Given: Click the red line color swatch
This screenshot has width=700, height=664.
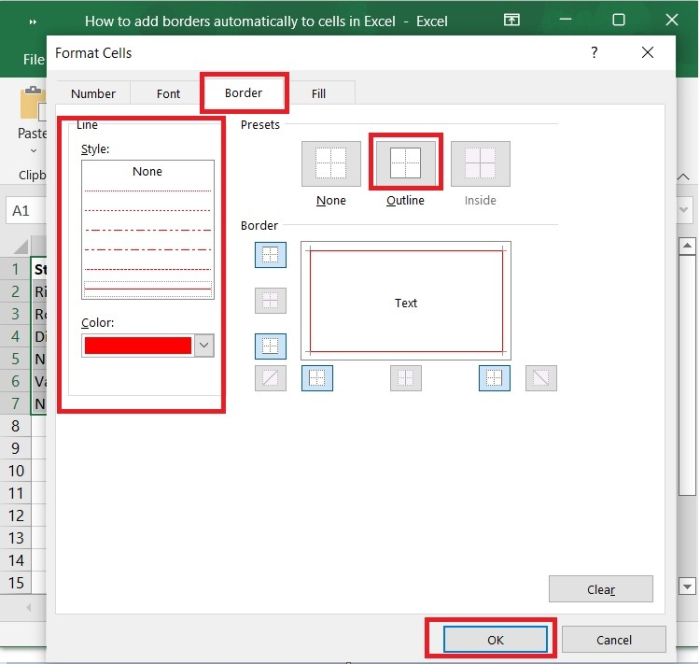Looking at the screenshot, I should tap(137, 345).
